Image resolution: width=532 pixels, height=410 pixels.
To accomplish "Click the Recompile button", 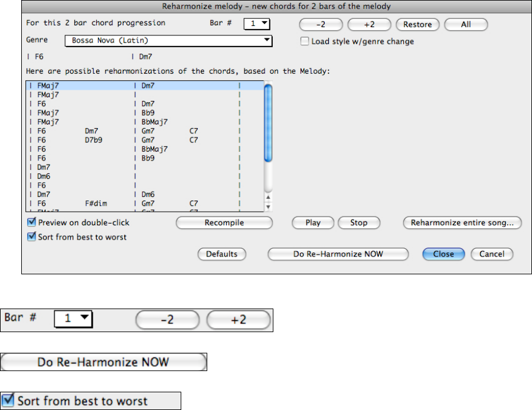I will [x=224, y=223].
